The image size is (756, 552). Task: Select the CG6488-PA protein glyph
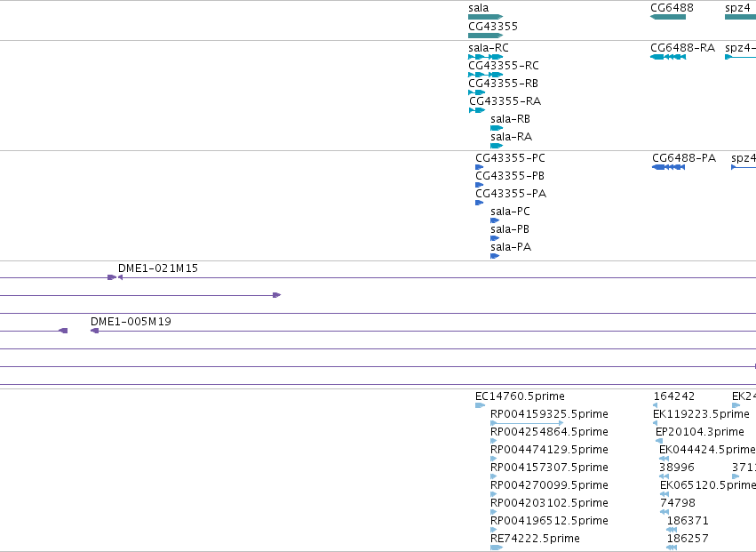pos(668,167)
